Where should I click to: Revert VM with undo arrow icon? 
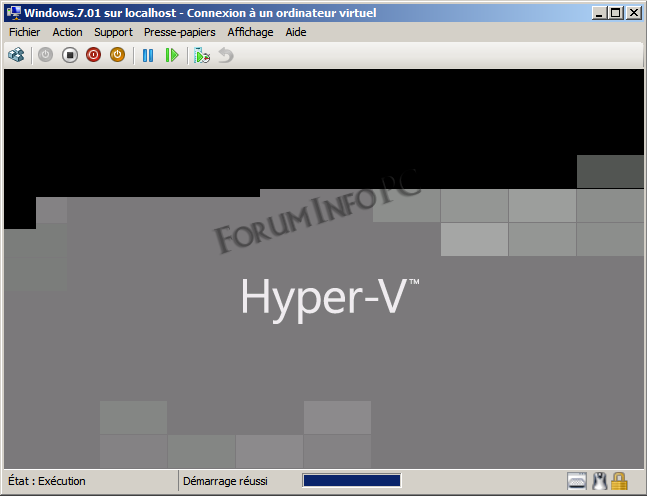226,55
